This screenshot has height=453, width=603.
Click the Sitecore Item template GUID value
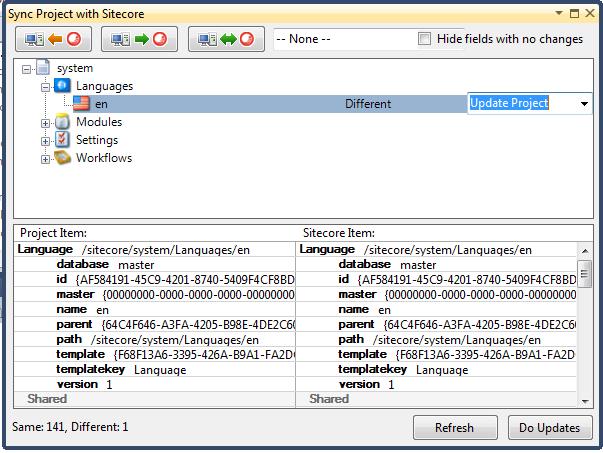(485, 355)
